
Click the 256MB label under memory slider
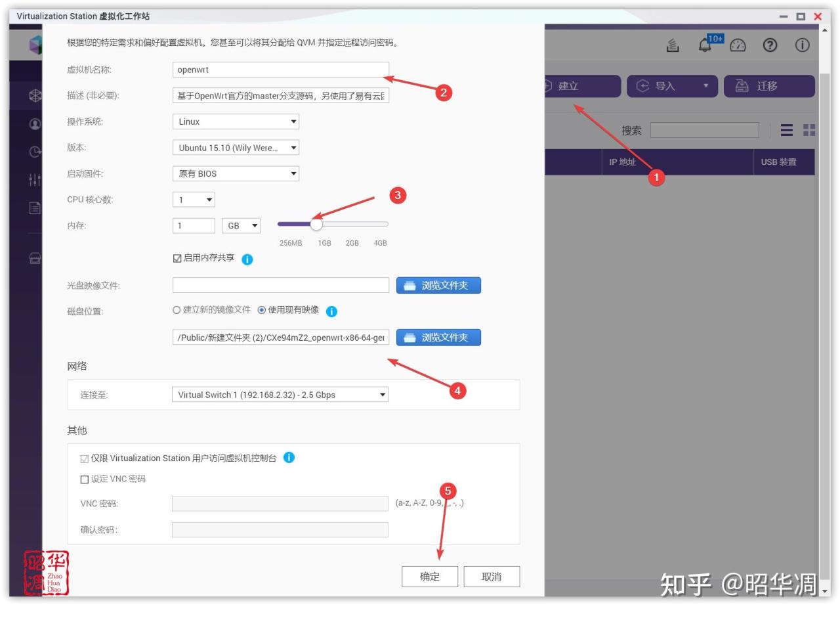[291, 243]
